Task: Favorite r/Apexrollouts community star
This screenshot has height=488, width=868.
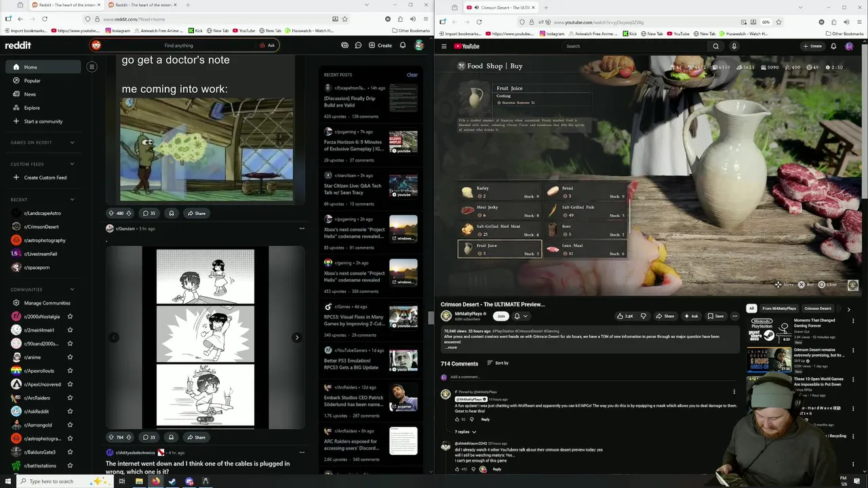Action: (70, 371)
